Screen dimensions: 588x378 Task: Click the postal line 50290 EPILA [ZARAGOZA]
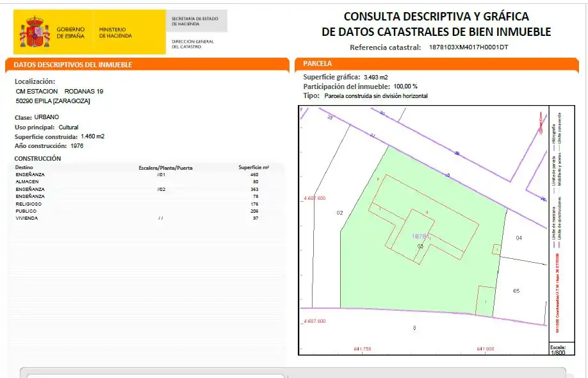pyautogui.click(x=53, y=101)
